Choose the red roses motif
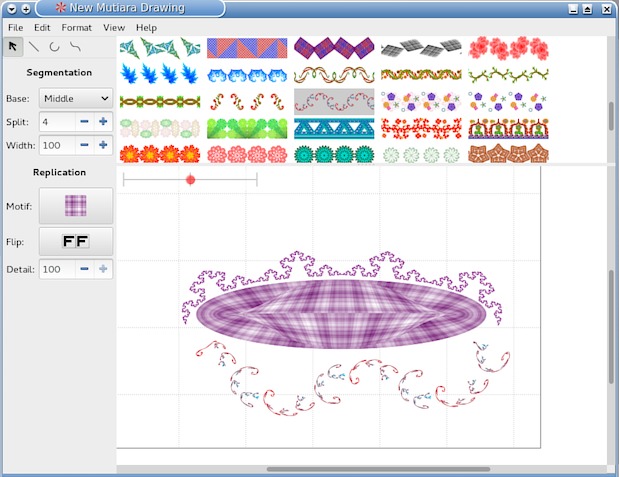This screenshot has height=477, width=619. click(x=508, y=48)
